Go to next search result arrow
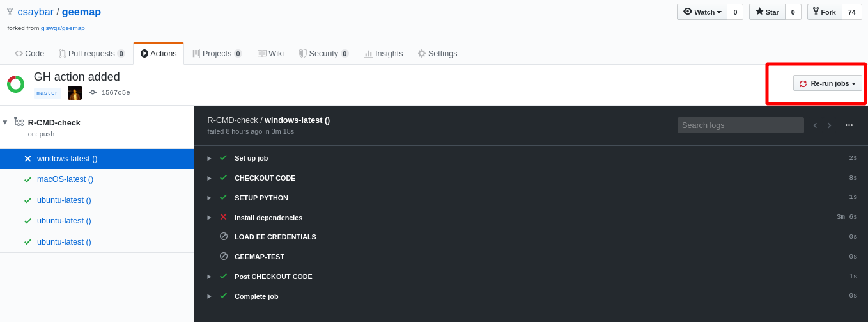 (830, 125)
